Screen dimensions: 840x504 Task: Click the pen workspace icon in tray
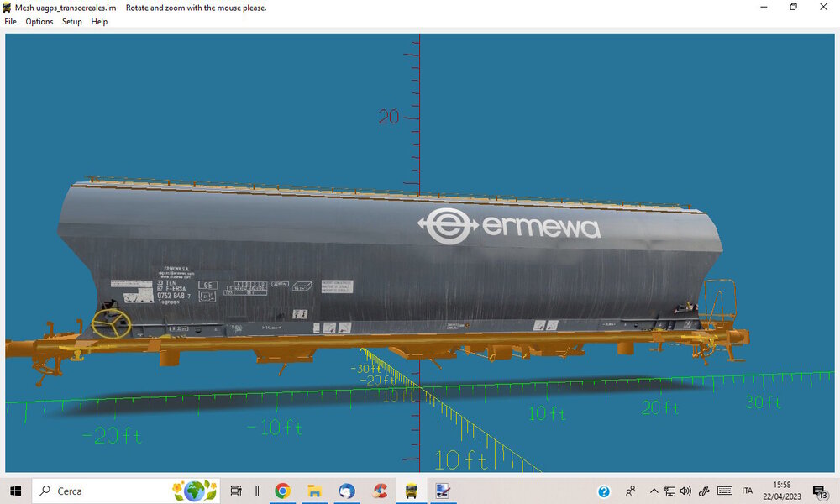[704, 491]
